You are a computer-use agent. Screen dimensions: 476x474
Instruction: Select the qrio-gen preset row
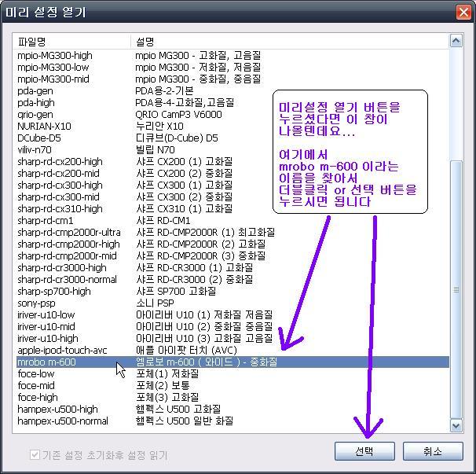pyautogui.click(x=233, y=114)
